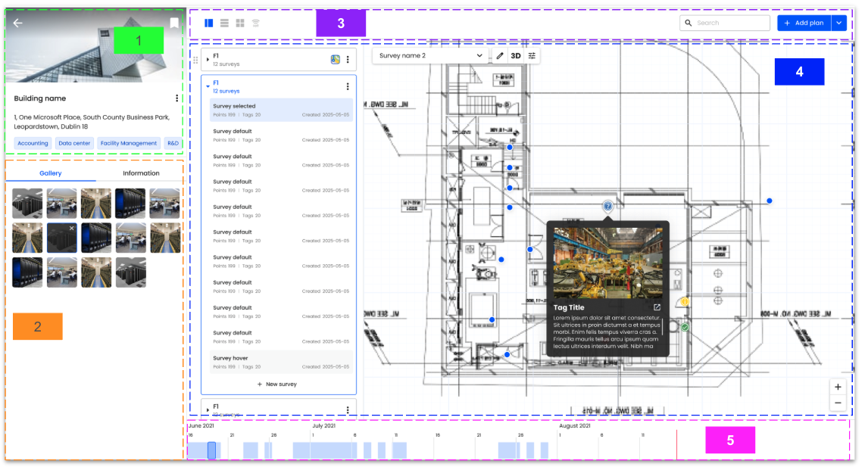
Task: Grab the drag handle beside the first F1 plan
Action: (x=195, y=60)
